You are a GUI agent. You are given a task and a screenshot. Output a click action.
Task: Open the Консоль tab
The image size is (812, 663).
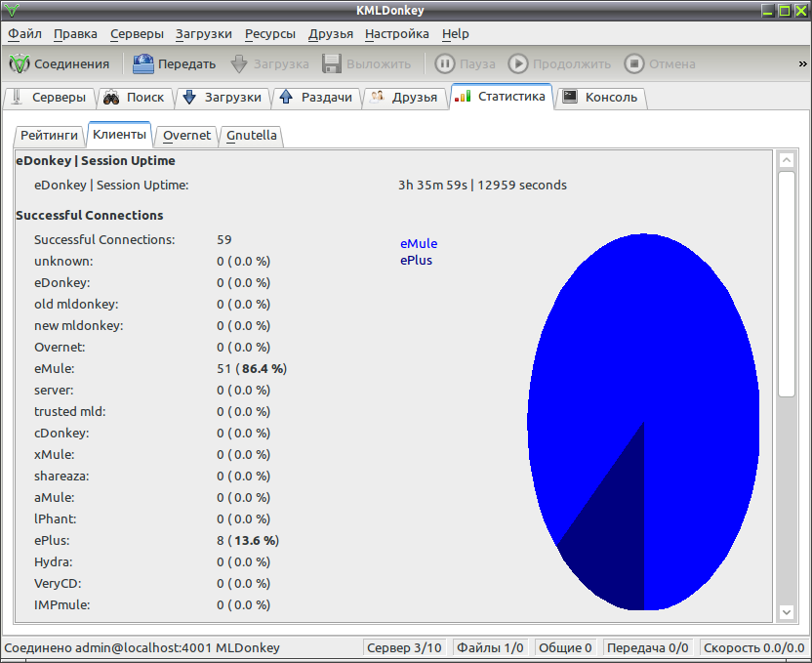pyautogui.click(x=601, y=98)
